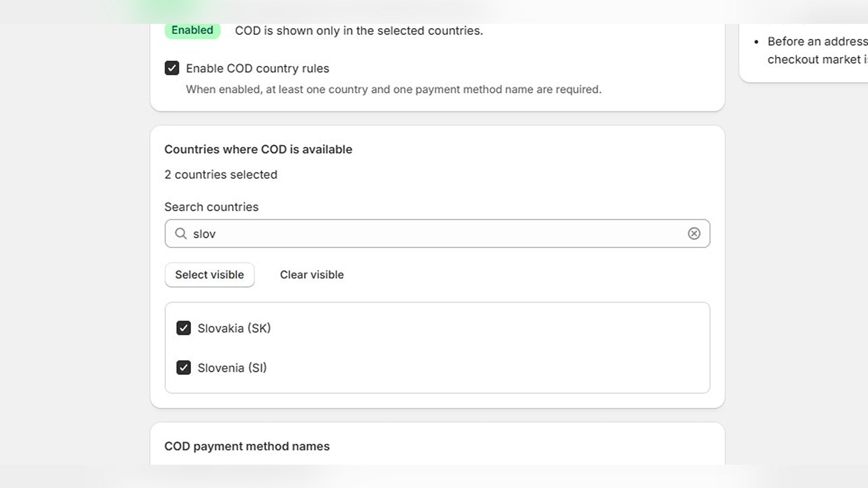Click the Enabled status badge
The image size is (868, 488).
(193, 30)
